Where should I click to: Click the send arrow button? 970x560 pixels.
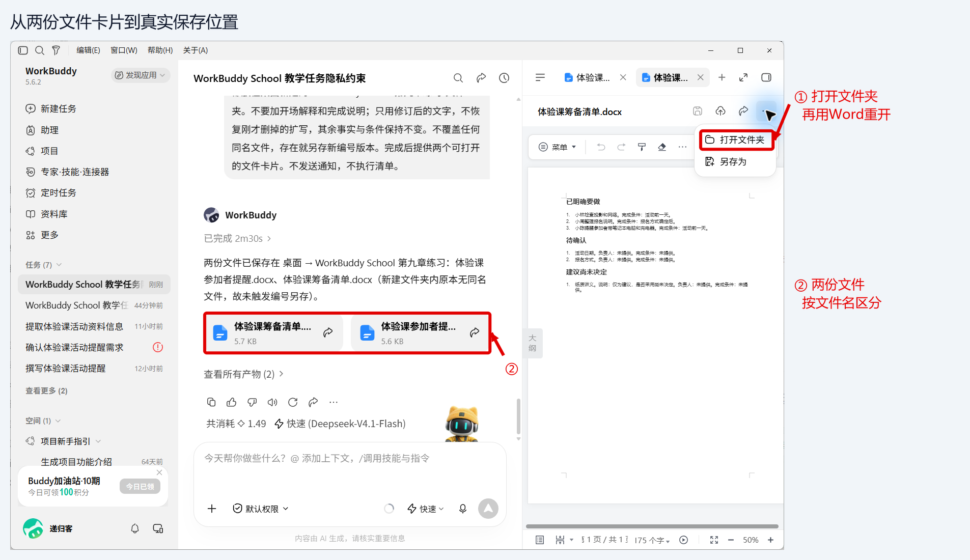[488, 508]
